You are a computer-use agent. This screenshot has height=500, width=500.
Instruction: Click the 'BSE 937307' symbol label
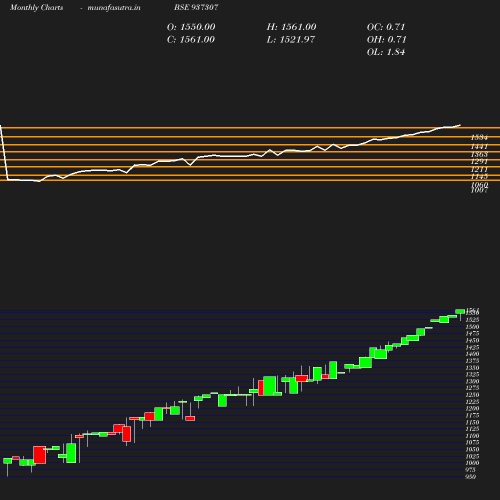196,7
